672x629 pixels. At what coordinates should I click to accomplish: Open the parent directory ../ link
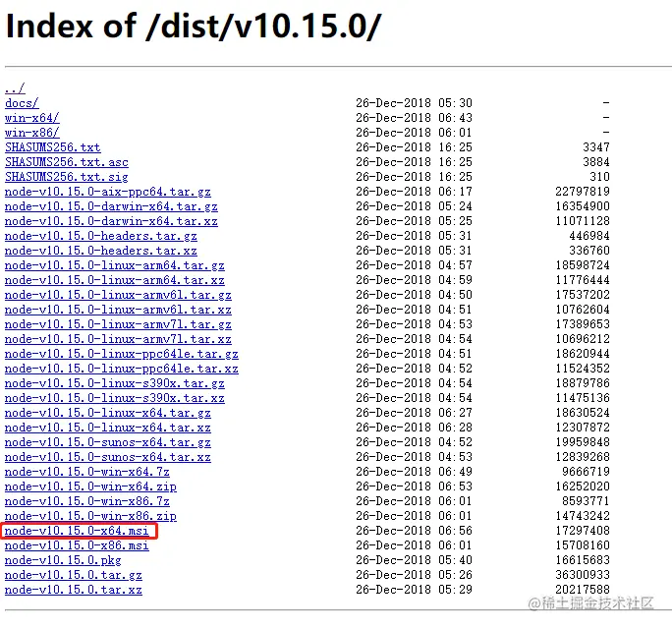(15, 88)
